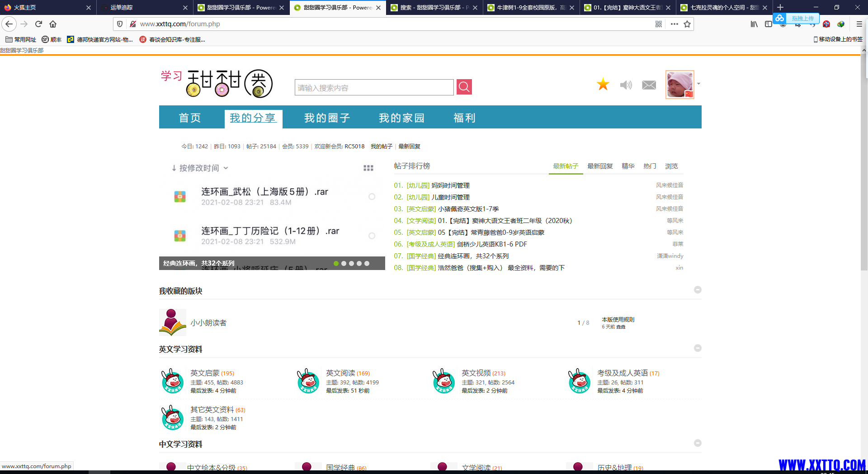Open the 其它英文资料 board icon
Image resolution: width=868 pixels, height=474 pixels.
click(172, 417)
